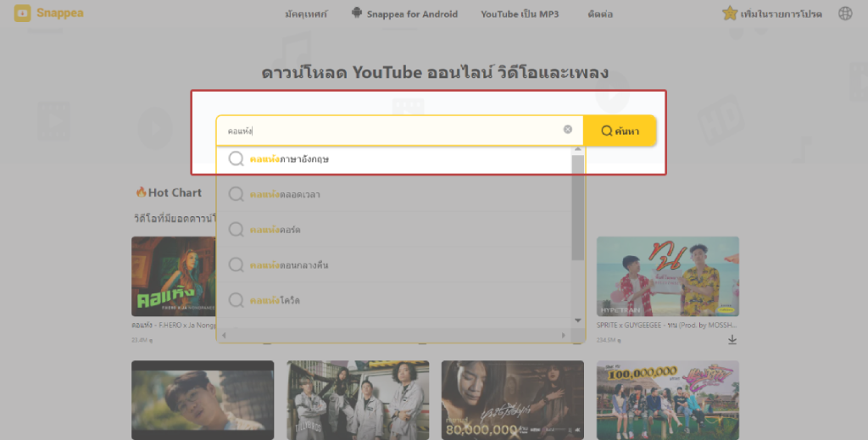Click เพิ่มในรายการโปรด link
The height and width of the screenshot is (440, 868).
tap(781, 14)
